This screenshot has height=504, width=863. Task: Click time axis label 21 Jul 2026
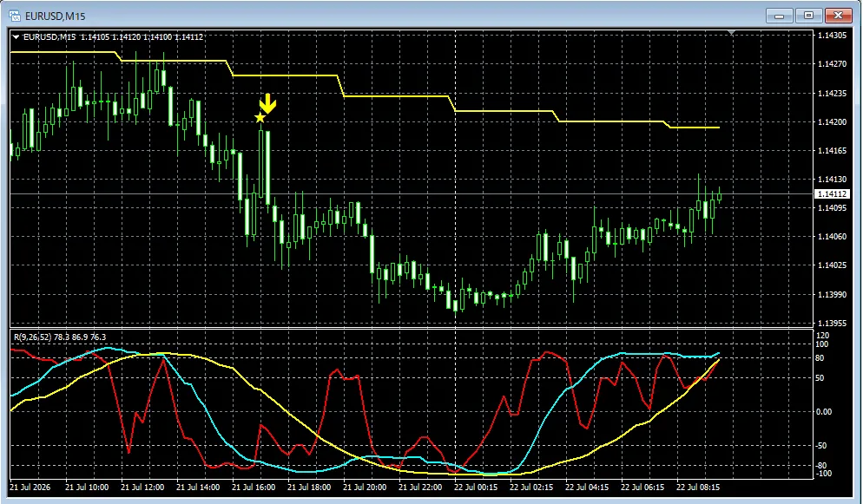tap(30, 487)
